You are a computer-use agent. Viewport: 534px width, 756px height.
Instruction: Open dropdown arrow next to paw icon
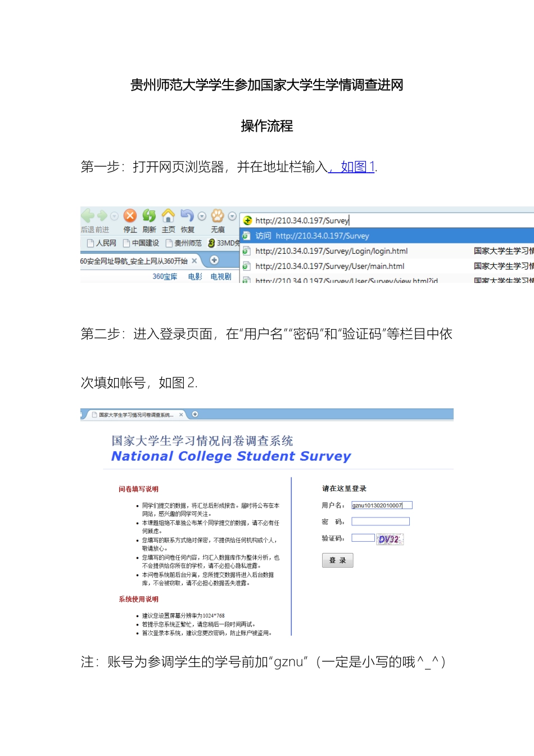point(232,216)
